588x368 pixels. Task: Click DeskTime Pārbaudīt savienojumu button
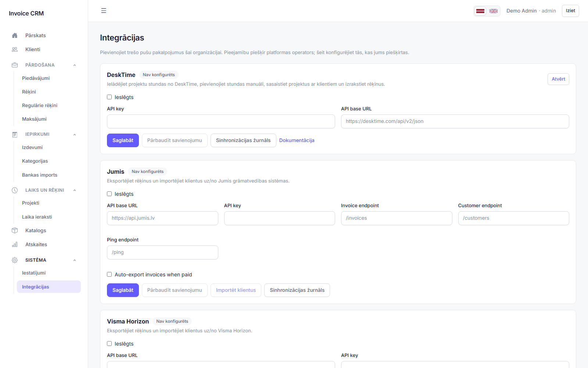click(x=175, y=140)
